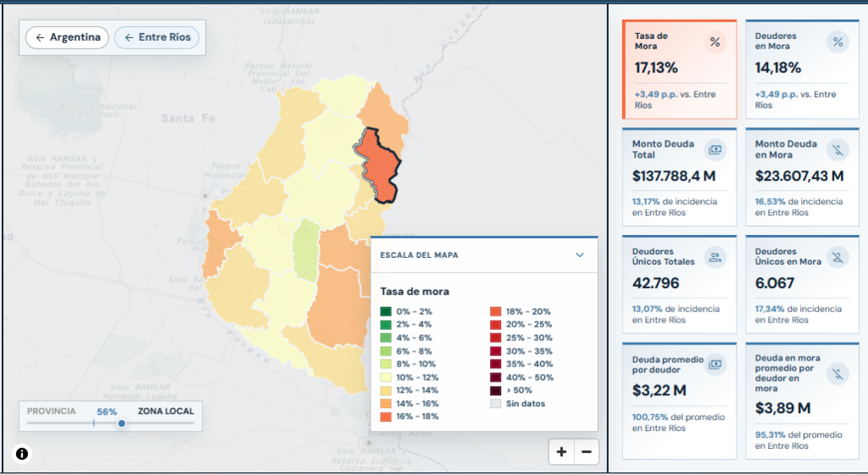Click the 56% slider percentage label
The image size is (868, 475).
107,412
